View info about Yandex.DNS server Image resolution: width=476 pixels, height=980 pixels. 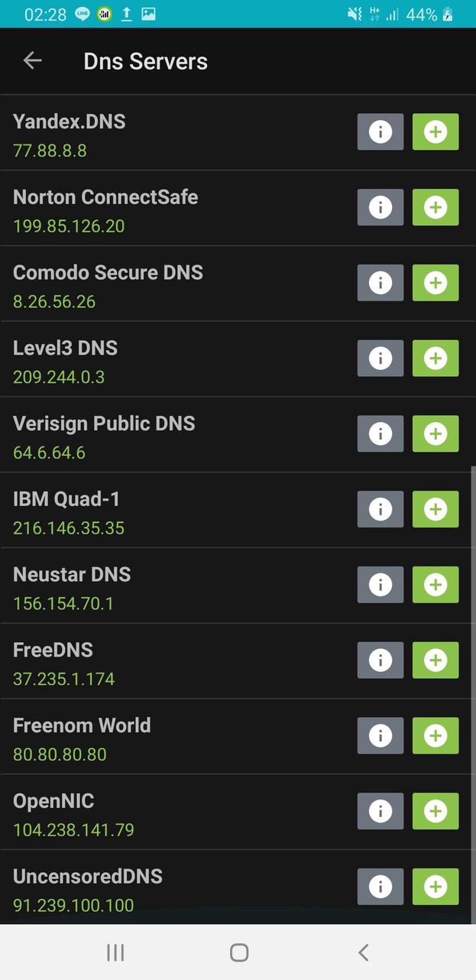380,131
